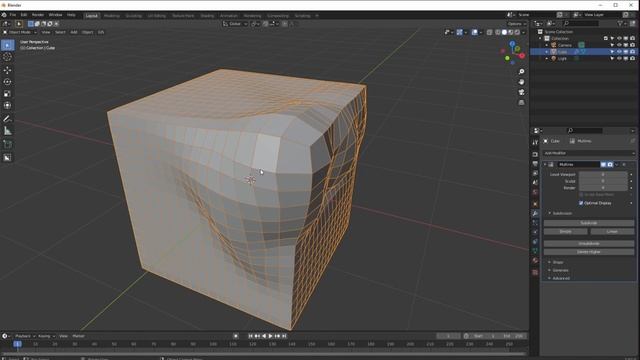640x360 pixels.
Task: Open the Edit menu
Action: tap(24, 15)
